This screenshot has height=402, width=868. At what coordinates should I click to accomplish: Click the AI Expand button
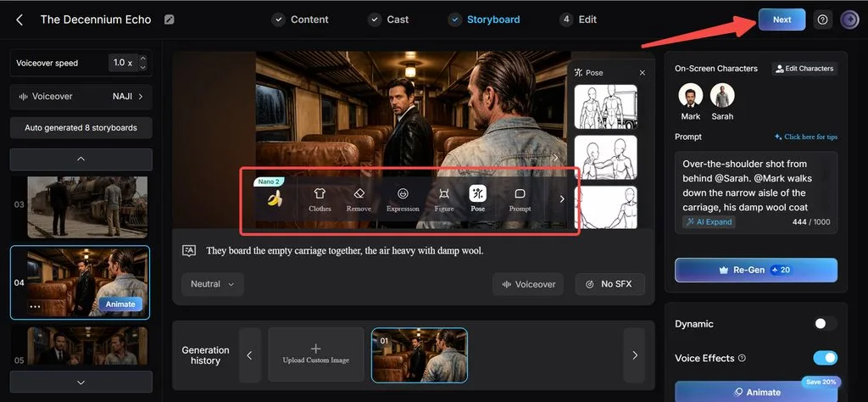tap(709, 222)
